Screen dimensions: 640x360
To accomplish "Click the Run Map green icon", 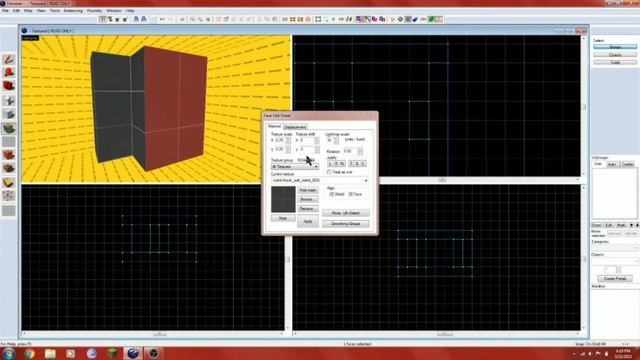I will coord(431,19).
